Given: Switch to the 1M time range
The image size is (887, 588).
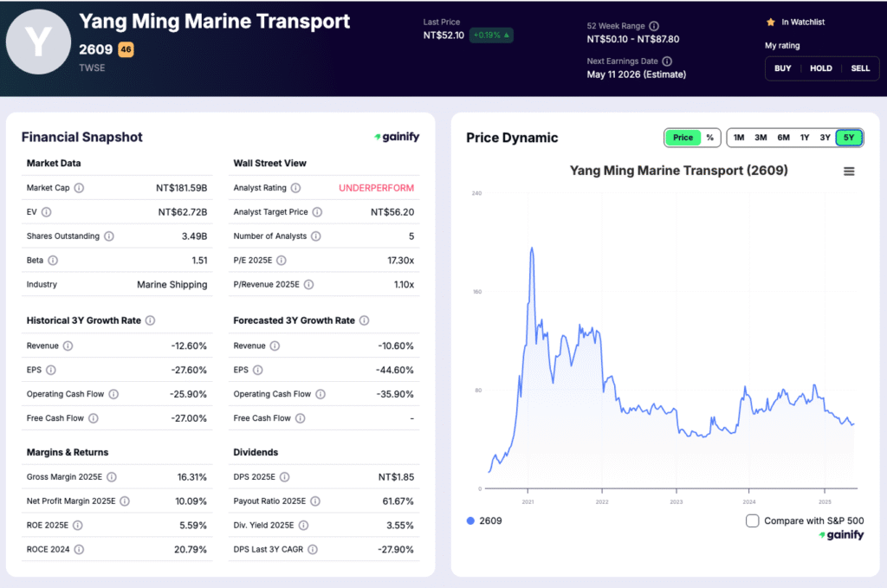Looking at the screenshot, I should pos(738,137).
